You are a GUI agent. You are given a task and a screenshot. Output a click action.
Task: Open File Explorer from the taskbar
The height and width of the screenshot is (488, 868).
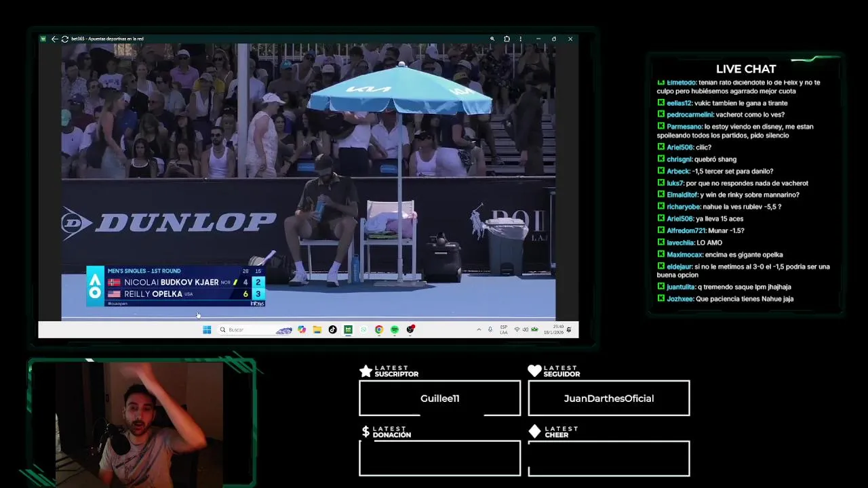317,329
